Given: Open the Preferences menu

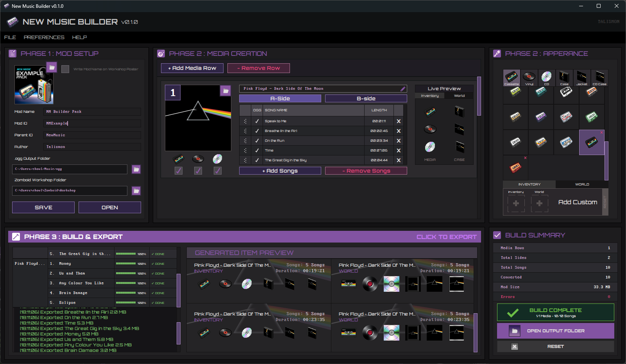Looking at the screenshot, I should click(44, 37).
